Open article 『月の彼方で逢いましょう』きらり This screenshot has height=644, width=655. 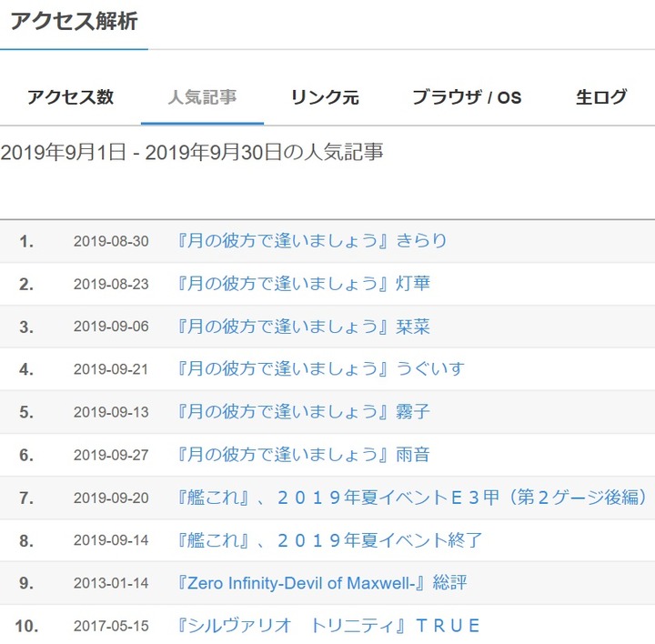pos(312,241)
